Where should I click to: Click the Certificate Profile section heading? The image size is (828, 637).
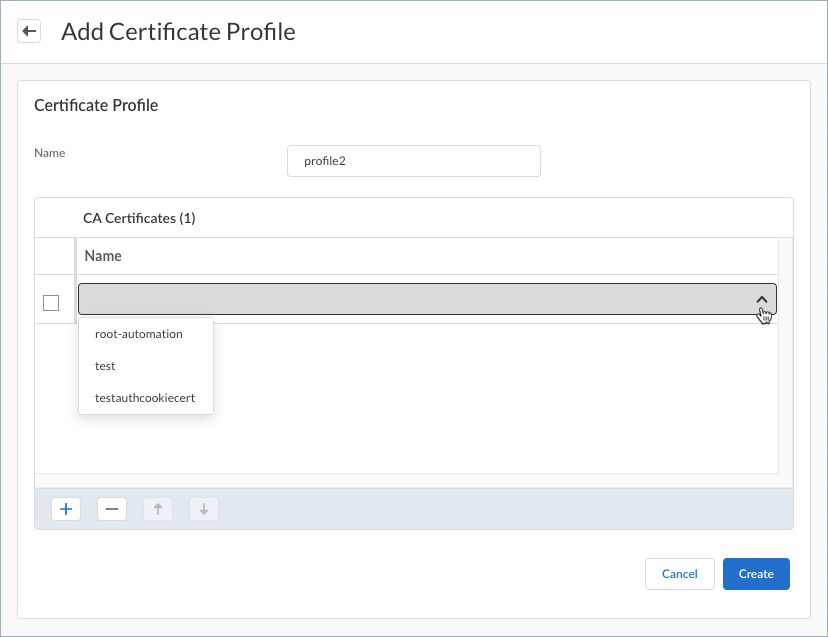point(96,105)
